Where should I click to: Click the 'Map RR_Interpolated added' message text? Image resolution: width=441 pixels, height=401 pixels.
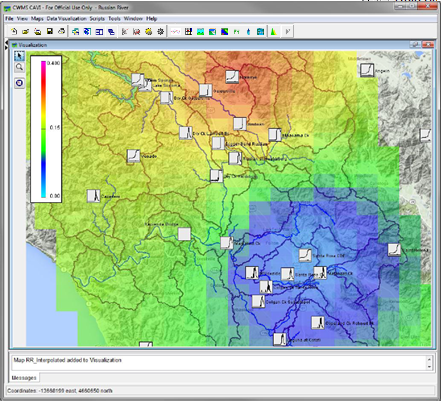pyautogui.click(x=67, y=360)
